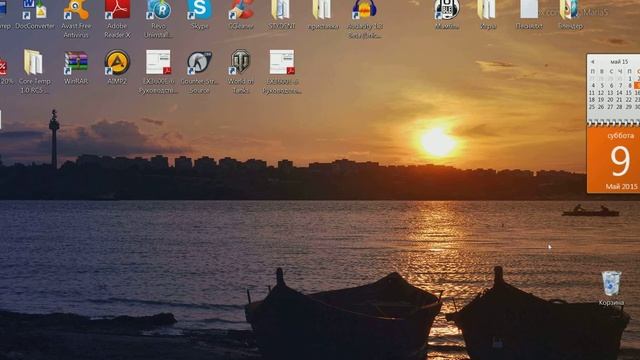The image size is (640, 360).
Task: Open the Блендер folder icon
Action: tap(570, 14)
